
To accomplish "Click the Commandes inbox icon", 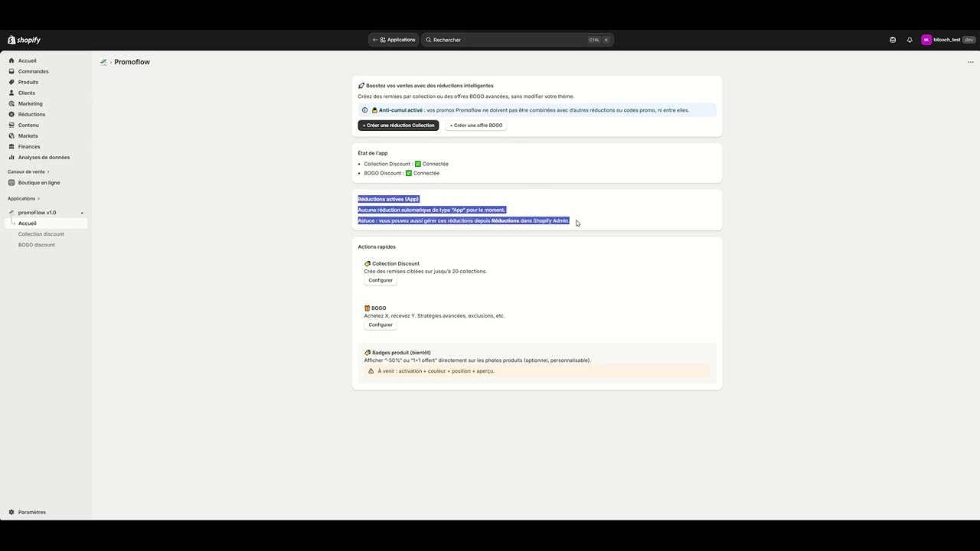I will click(x=11, y=71).
